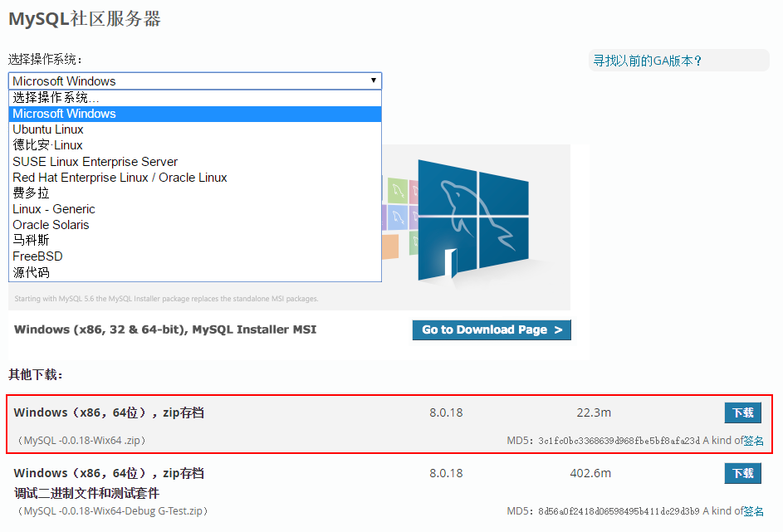Select Oracle Solaris option

pos(195,225)
